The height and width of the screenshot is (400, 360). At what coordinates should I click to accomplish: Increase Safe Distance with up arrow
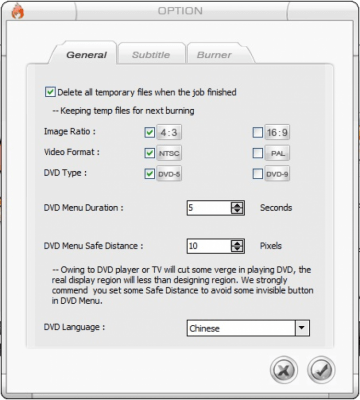[237, 243]
